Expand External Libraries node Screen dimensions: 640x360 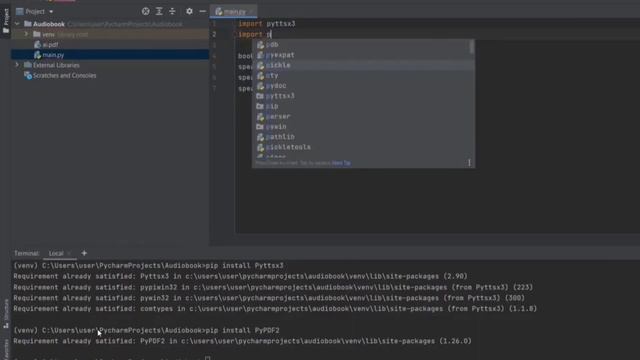coord(17,65)
